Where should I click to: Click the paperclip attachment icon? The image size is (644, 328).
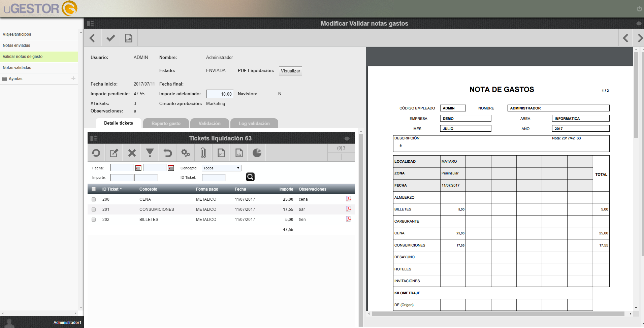point(203,153)
